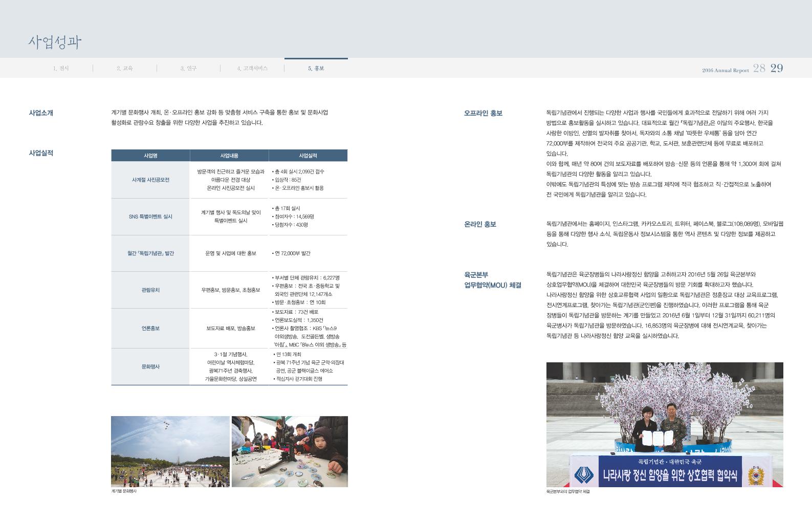Click the 사업명 column header
The width and height of the screenshot is (812, 522).
(x=150, y=155)
